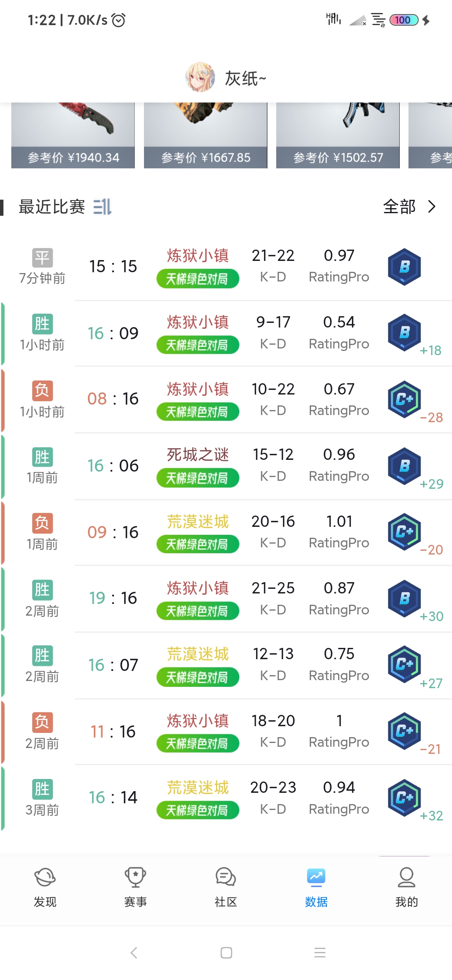Tap the C+ rank badge with -28
Screen dimensions: 452x980
pyautogui.click(x=404, y=399)
